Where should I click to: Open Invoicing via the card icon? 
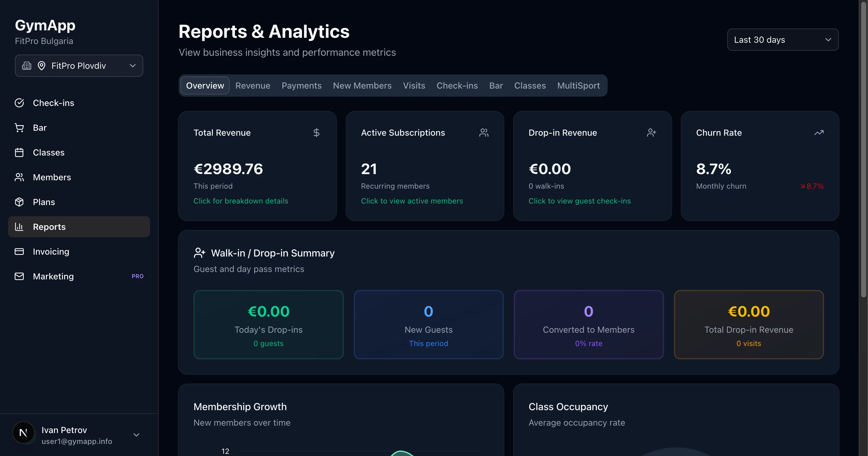[x=20, y=251]
